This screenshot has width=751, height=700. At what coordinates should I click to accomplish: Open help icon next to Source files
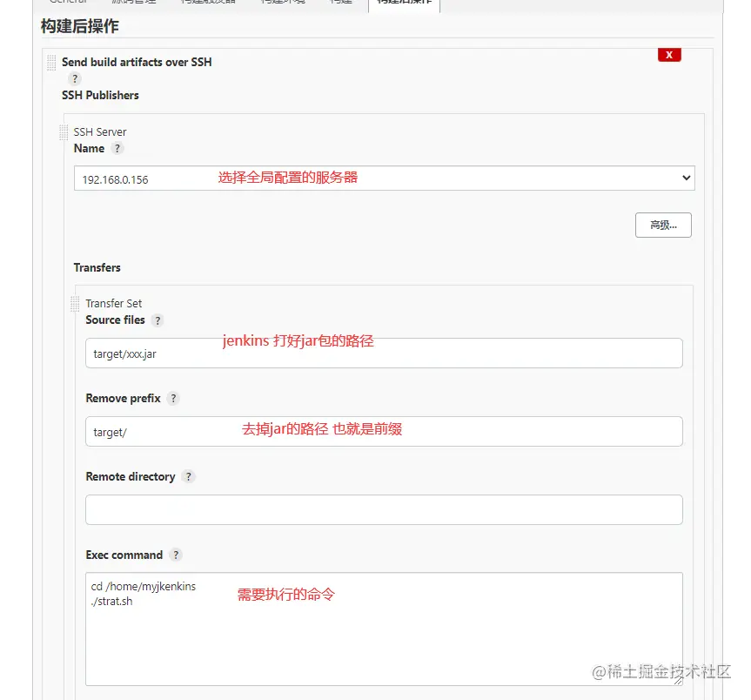click(158, 320)
